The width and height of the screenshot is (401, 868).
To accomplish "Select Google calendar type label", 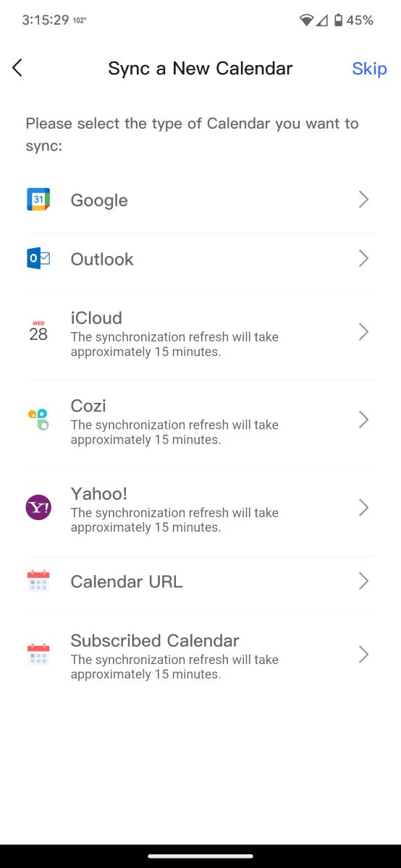I will coord(99,200).
